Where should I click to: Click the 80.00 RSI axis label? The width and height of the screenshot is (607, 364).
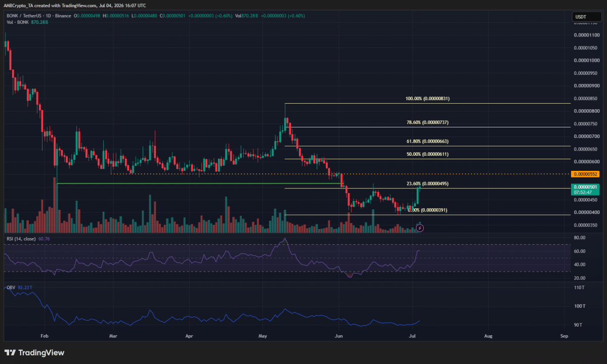[x=580, y=238]
